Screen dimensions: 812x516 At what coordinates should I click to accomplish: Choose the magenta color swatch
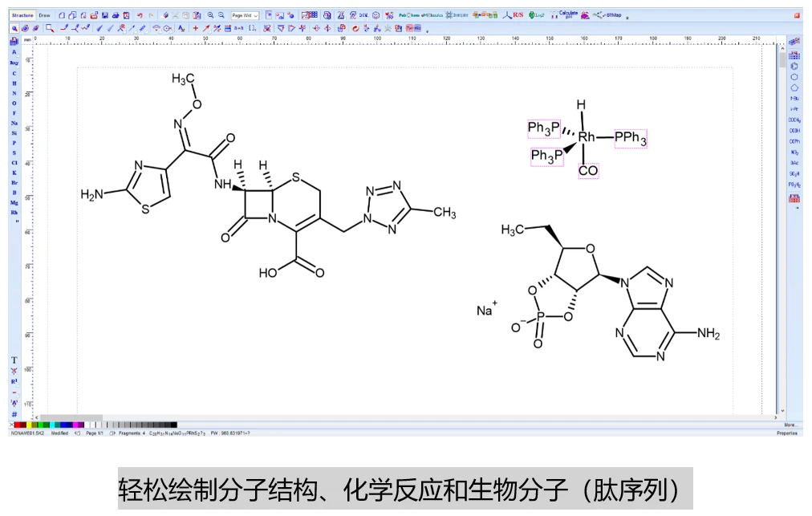pos(75,425)
